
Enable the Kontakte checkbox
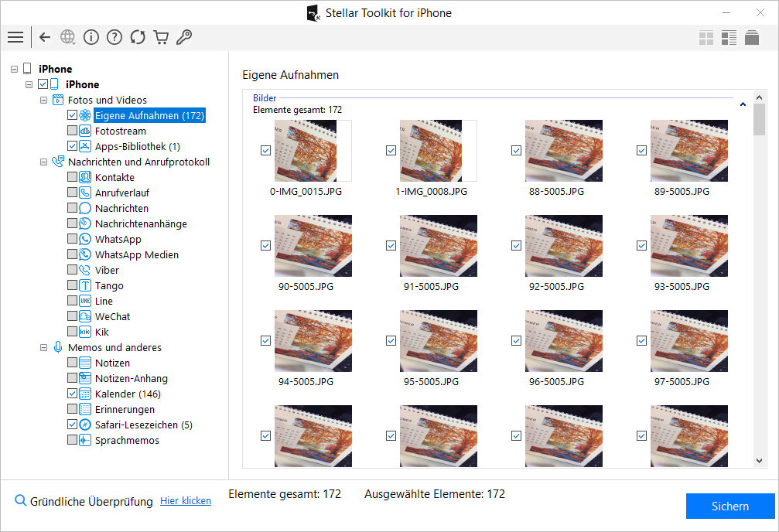[72, 177]
